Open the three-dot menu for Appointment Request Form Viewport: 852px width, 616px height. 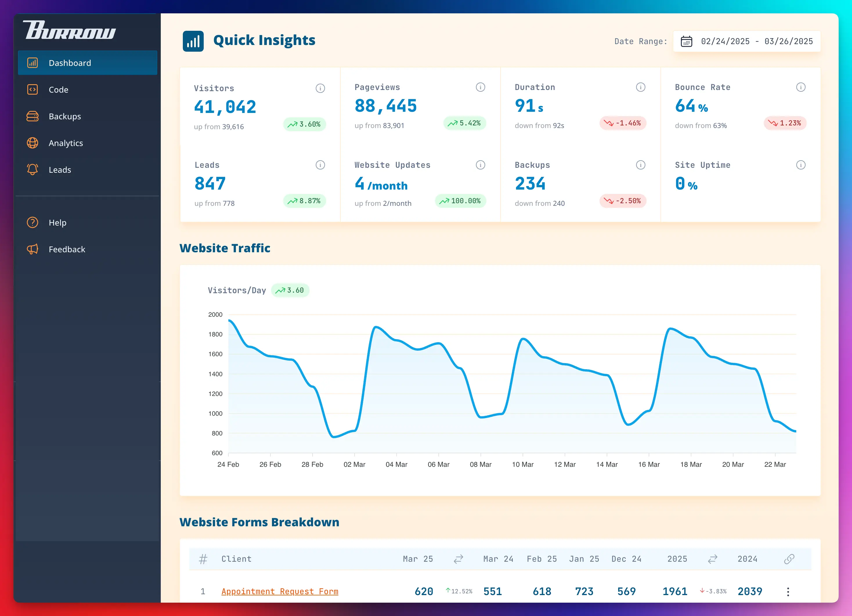pos(788,592)
